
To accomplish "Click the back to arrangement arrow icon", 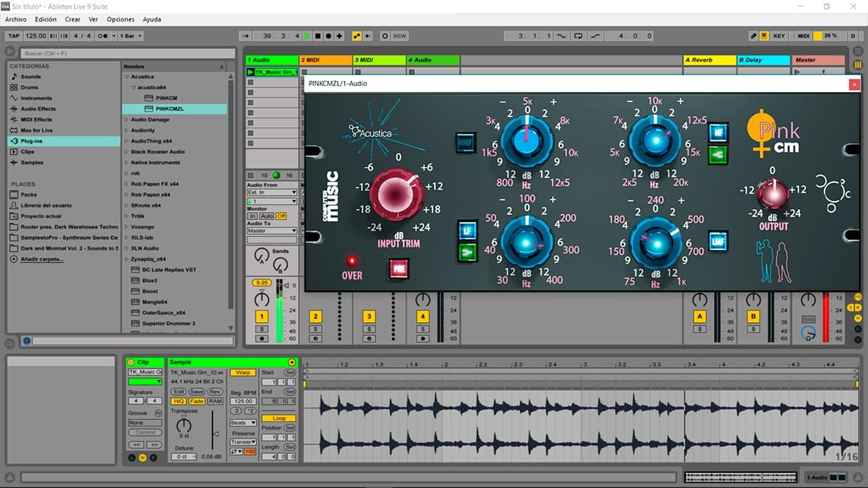I will coord(368,35).
